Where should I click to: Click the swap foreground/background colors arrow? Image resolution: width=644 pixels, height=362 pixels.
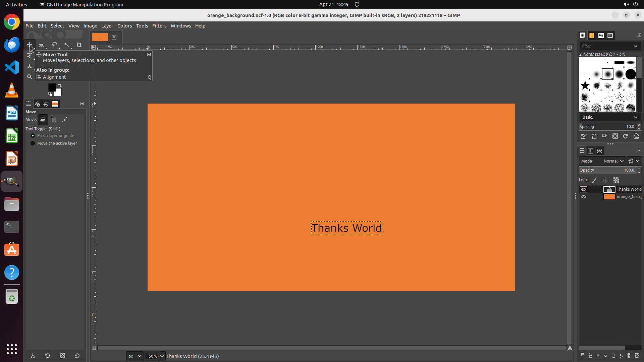click(60, 85)
